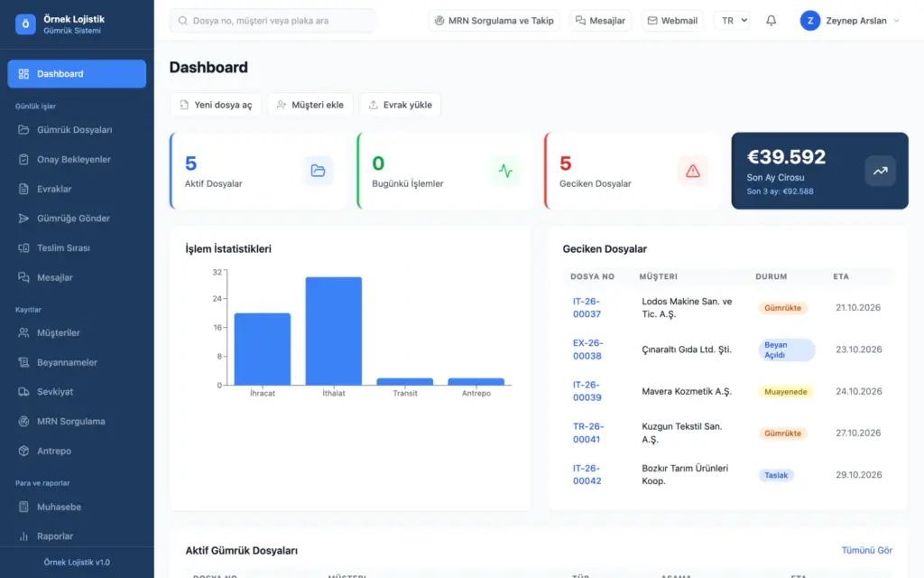This screenshot has height=578, width=924.
Task: Click the Müşteri ekle button
Action: click(310, 105)
